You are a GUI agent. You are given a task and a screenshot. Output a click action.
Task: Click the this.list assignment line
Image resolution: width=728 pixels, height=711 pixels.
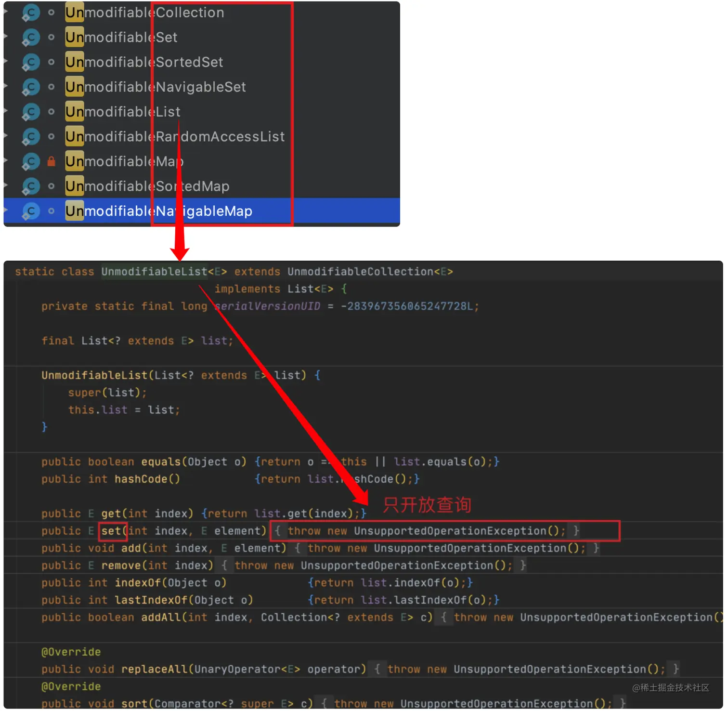click(x=124, y=410)
